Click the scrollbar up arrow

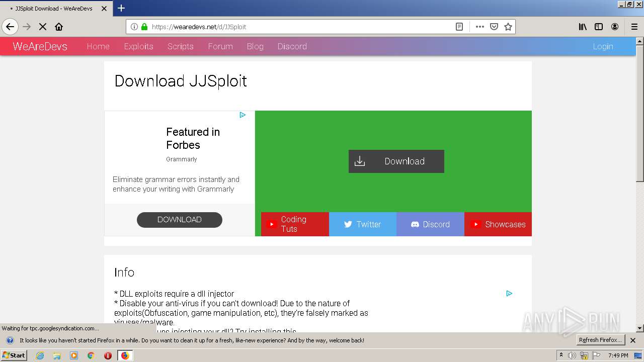[639, 41]
